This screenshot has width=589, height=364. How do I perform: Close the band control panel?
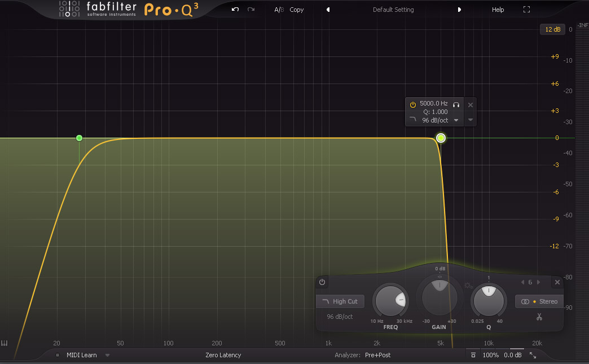tap(557, 282)
